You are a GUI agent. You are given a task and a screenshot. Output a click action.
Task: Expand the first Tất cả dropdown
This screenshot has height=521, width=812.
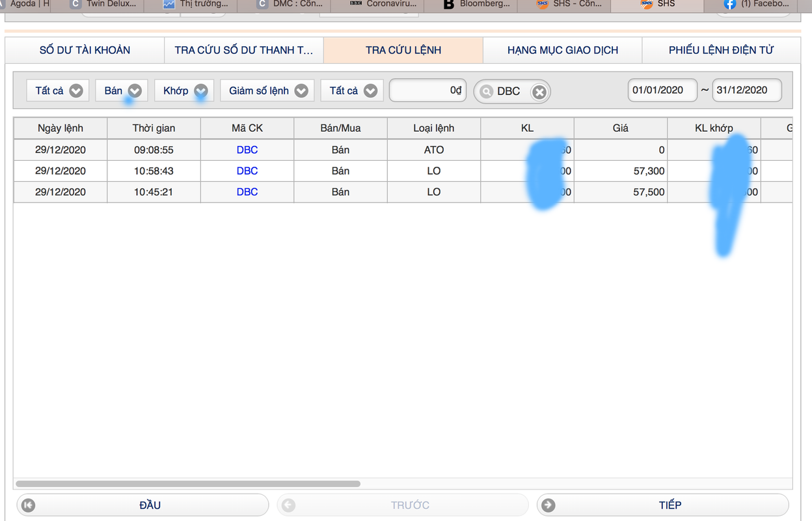(x=57, y=91)
